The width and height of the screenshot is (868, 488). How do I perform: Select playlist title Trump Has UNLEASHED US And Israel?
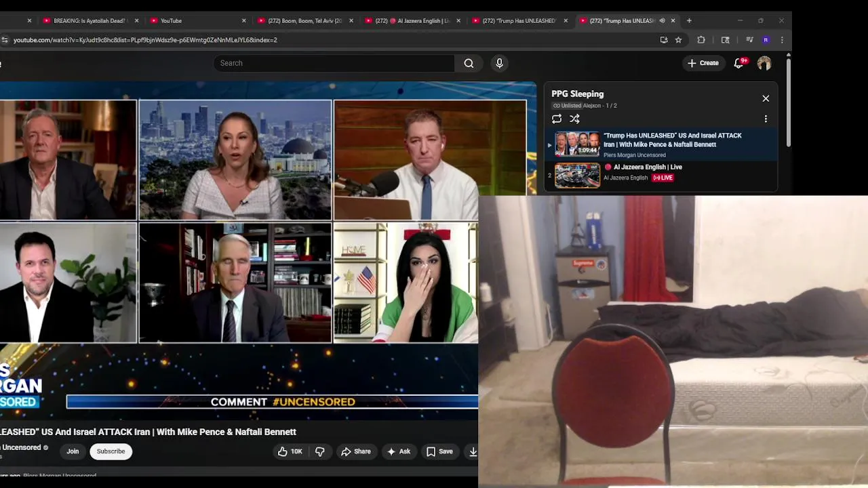672,140
